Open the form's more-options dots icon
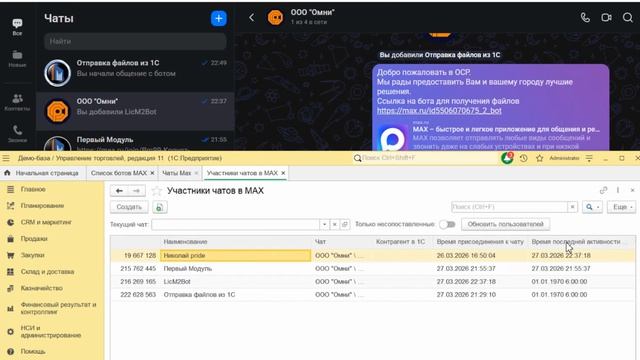This screenshot has height=360, width=640. pyautogui.click(x=618, y=190)
